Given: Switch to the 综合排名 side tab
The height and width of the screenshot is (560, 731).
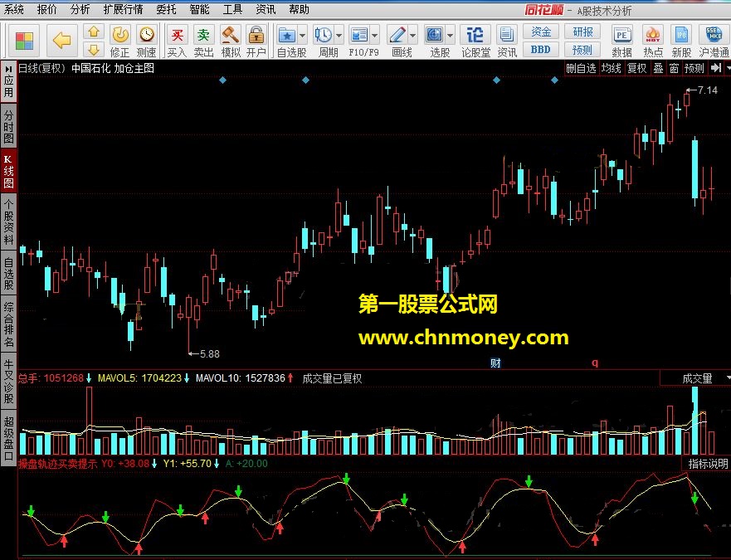Looking at the screenshot, I should coord(8,324).
